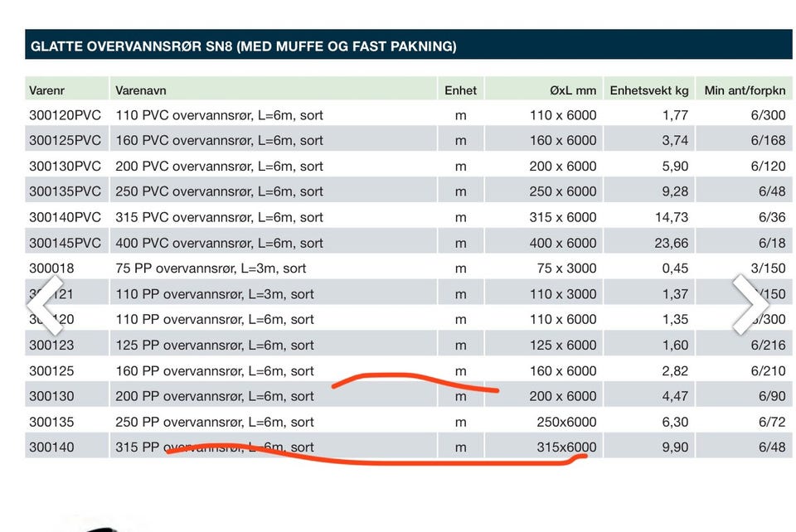Click the Varenavn column header
Image resolution: width=796 pixels, height=532 pixels.
(x=141, y=91)
